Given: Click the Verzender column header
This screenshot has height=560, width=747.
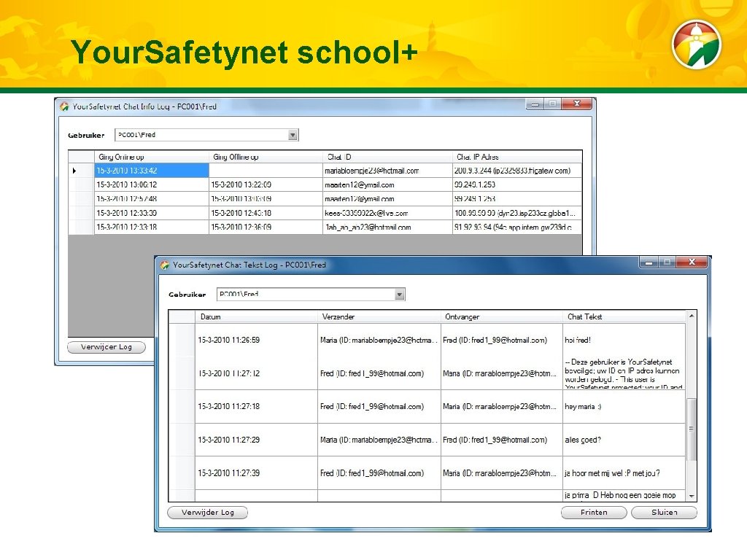Looking at the screenshot, I should [x=379, y=316].
